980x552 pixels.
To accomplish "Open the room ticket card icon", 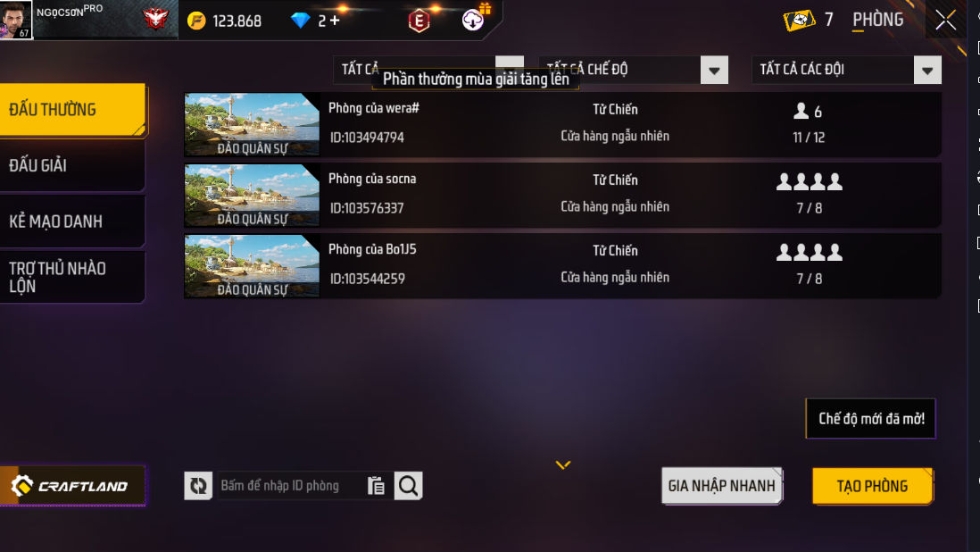I will pyautogui.click(x=799, y=20).
